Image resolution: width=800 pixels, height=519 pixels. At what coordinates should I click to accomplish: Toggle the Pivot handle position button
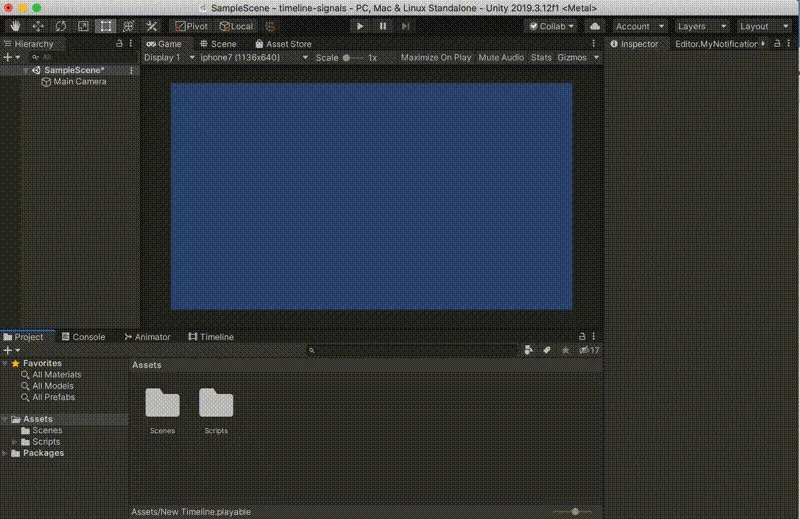pyautogui.click(x=192, y=26)
